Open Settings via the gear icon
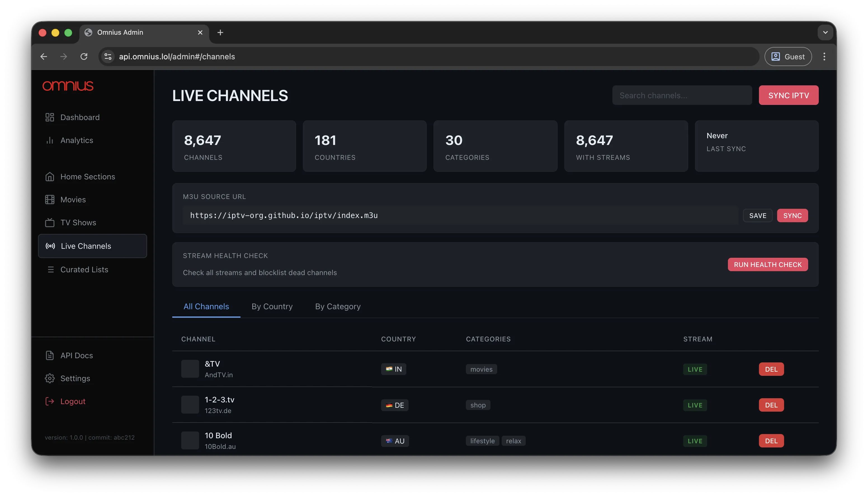The height and width of the screenshot is (497, 868). click(50, 378)
